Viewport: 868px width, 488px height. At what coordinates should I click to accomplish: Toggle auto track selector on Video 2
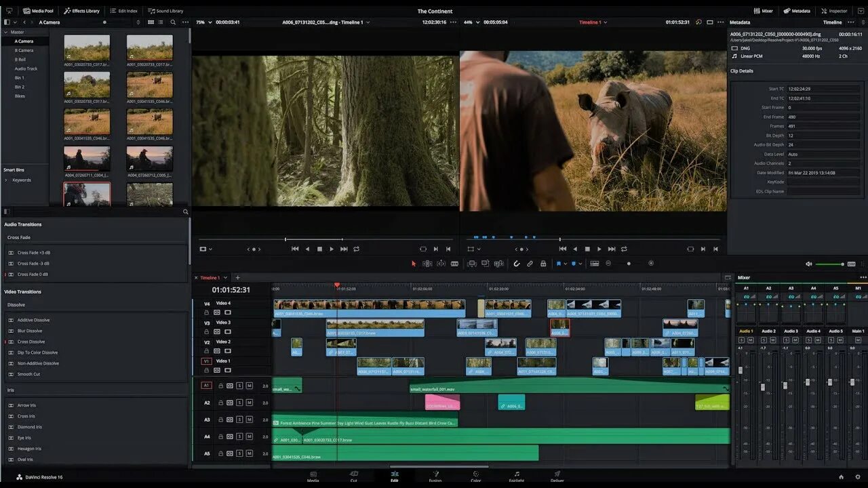coord(217,351)
